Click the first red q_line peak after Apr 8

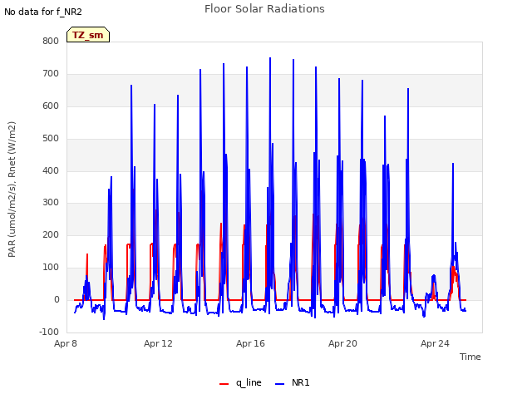[87, 254]
